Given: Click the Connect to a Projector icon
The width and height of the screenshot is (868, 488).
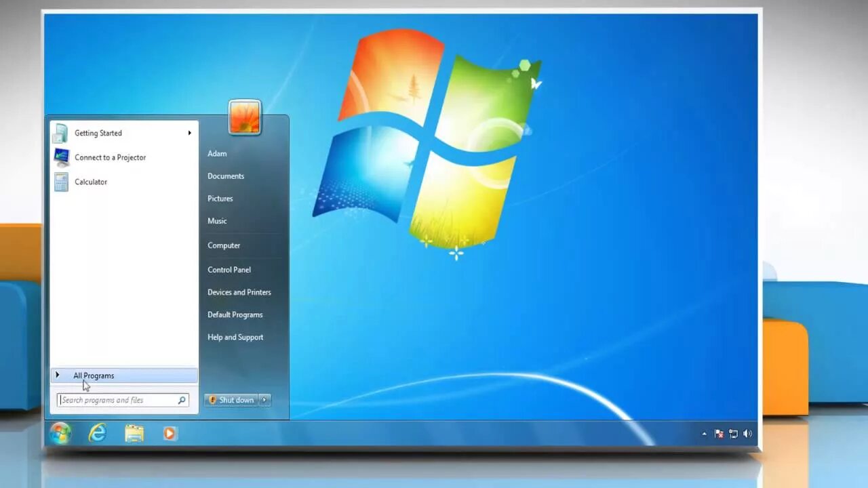Looking at the screenshot, I should [x=61, y=157].
